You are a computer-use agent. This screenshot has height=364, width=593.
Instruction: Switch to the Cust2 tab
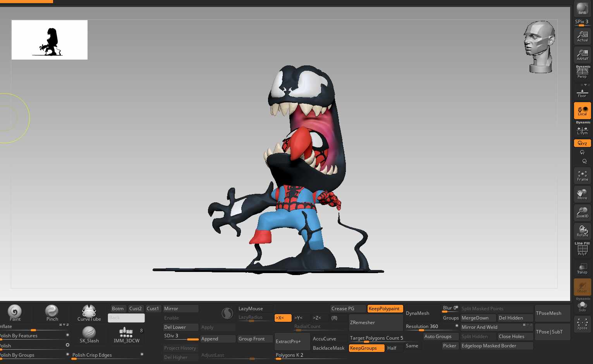coord(135,309)
